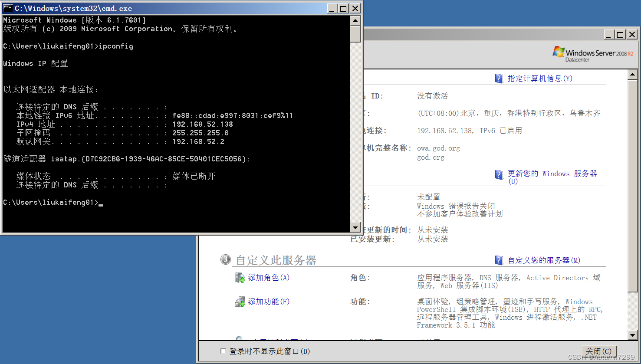Click 不参加客户体验改善计划 text
The height and width of the screenshot is (364, 641).
pos(460,214)
